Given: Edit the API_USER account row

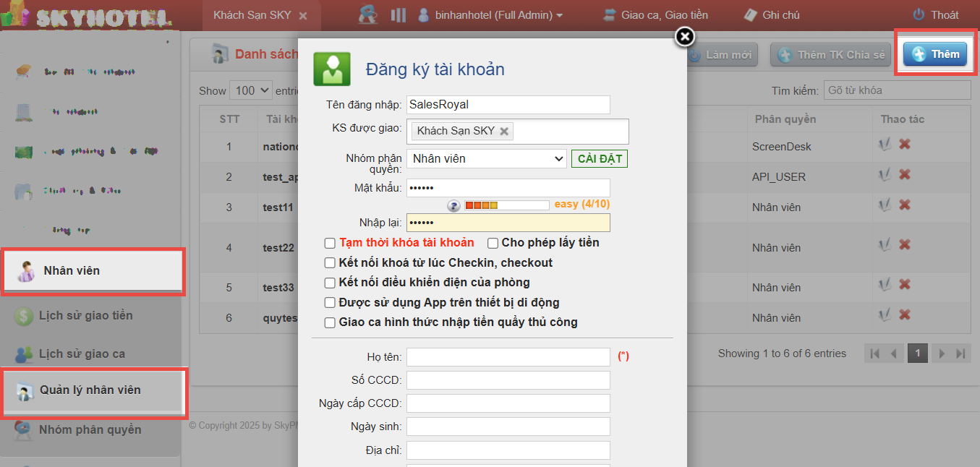Looking at the screenshot, I should 883,176.
